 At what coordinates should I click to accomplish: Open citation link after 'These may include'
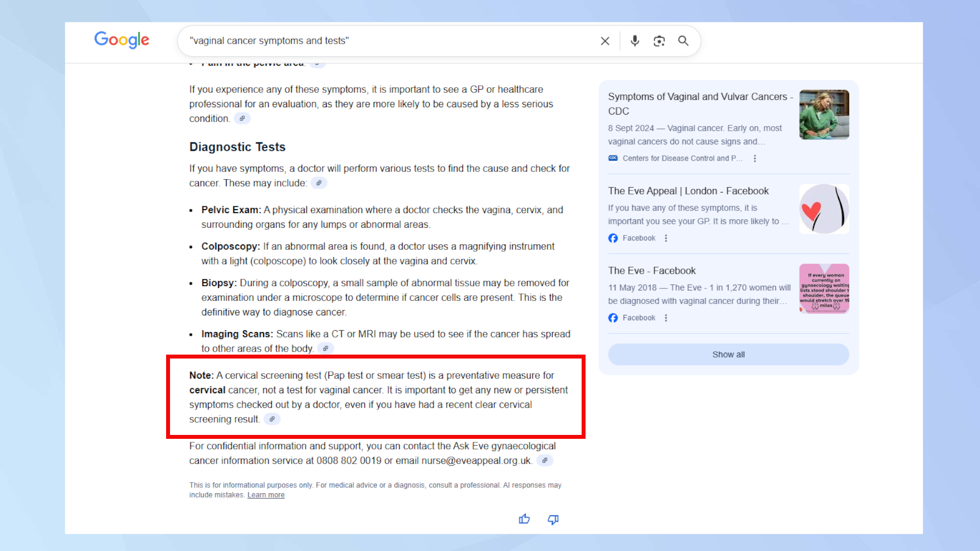(x=319, y=183)
